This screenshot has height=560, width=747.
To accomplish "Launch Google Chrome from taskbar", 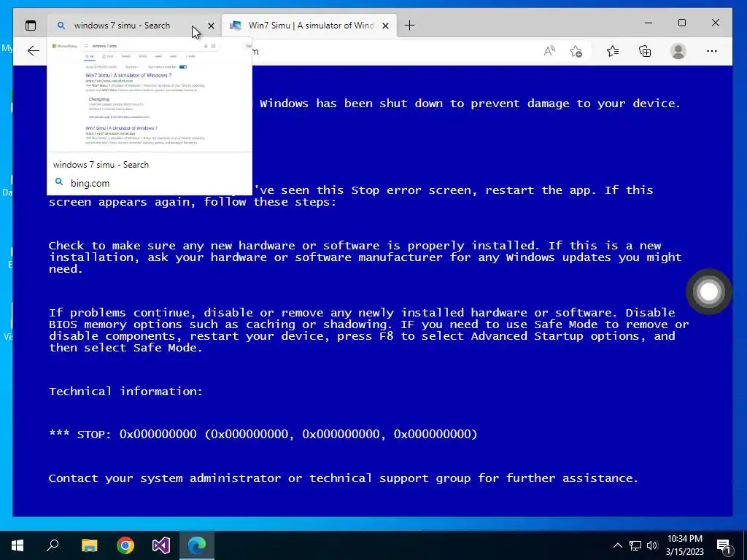I will (x=125, y=545).
